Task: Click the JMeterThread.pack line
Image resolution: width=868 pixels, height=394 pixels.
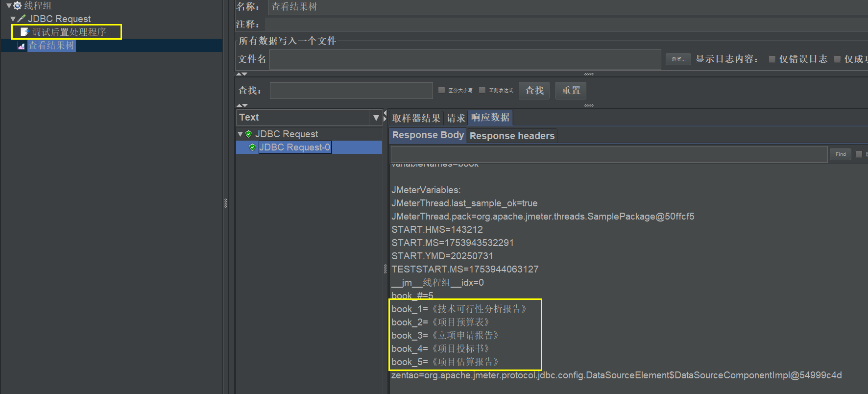Action: coord(543,216)
